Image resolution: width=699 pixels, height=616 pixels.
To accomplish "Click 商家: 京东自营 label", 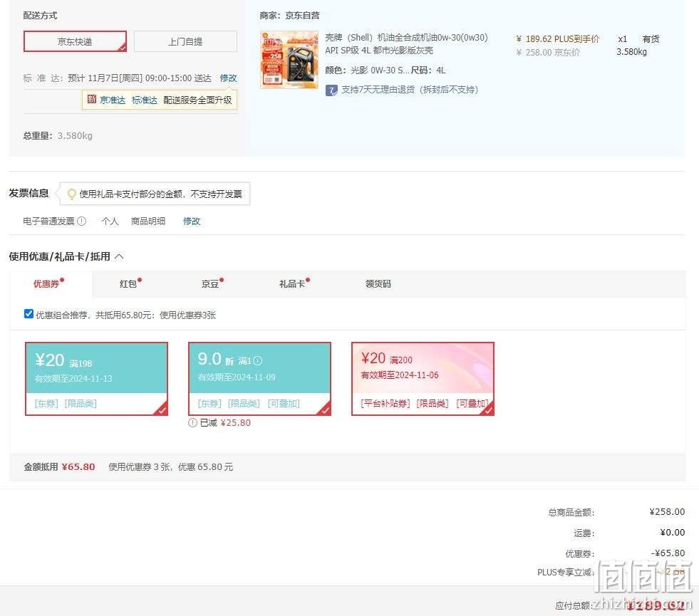I will tap(289, 16).
